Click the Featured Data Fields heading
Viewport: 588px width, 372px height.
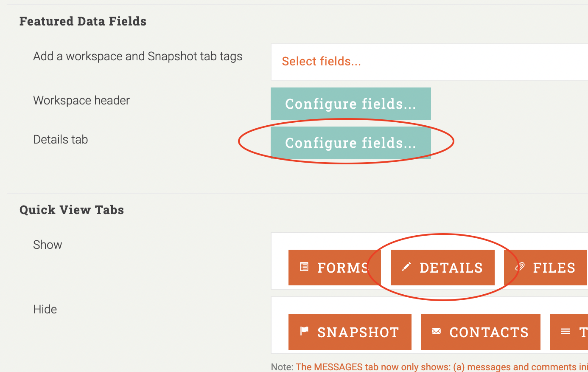[83, 21]
